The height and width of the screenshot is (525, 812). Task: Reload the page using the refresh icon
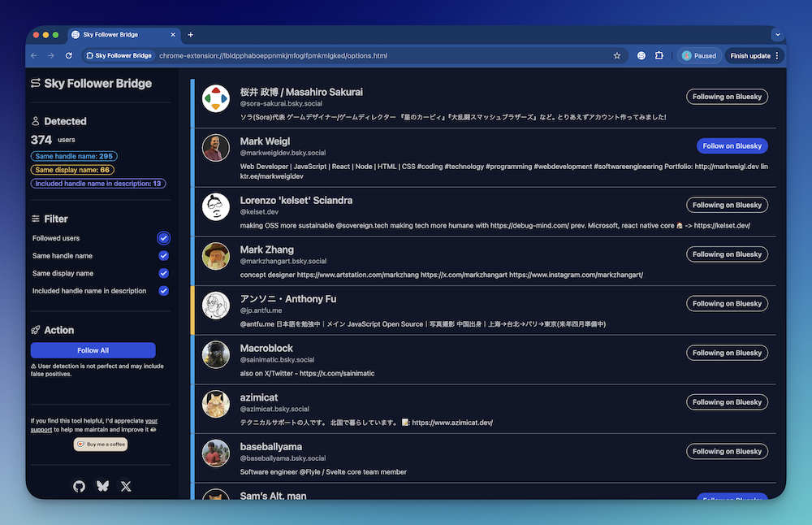pos(69,55)
